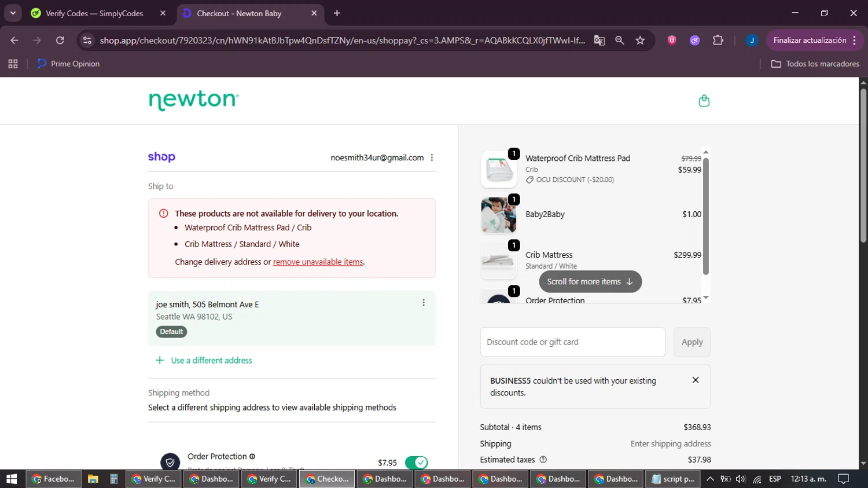Click the site information icon in address bar

[x=87, y=41]
